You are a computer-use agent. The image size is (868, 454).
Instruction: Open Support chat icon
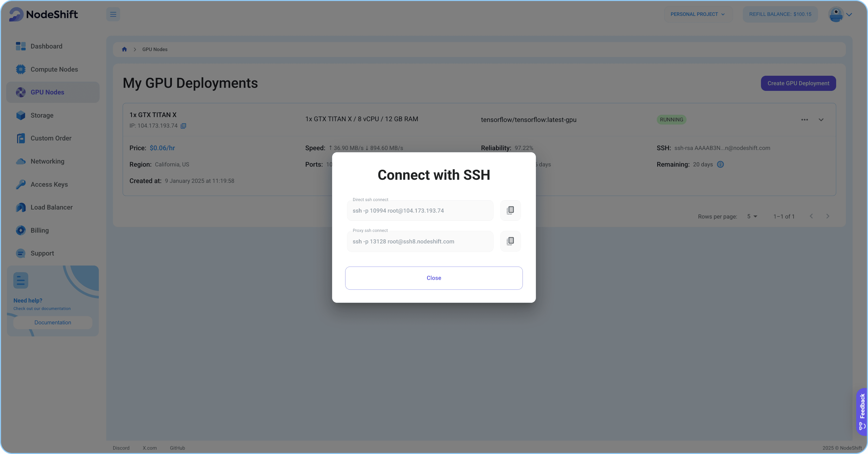pos(21,253)
